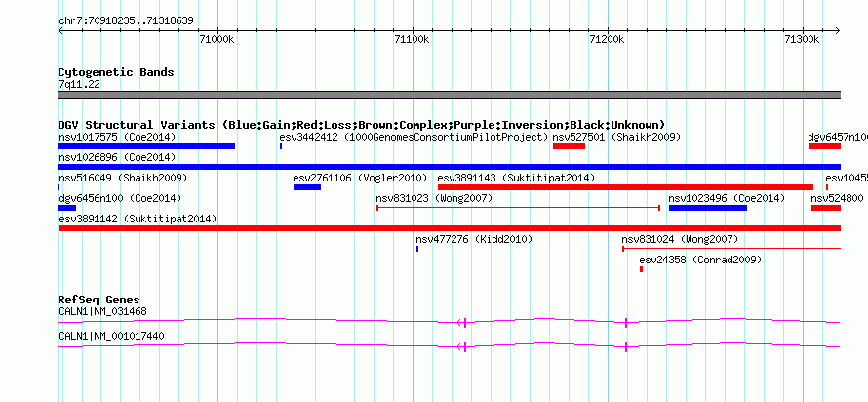Viewport: 868px width, 402px height.
Task: Click the chr7:70918235..71318639 coordinate label
Action: [126, 21]
